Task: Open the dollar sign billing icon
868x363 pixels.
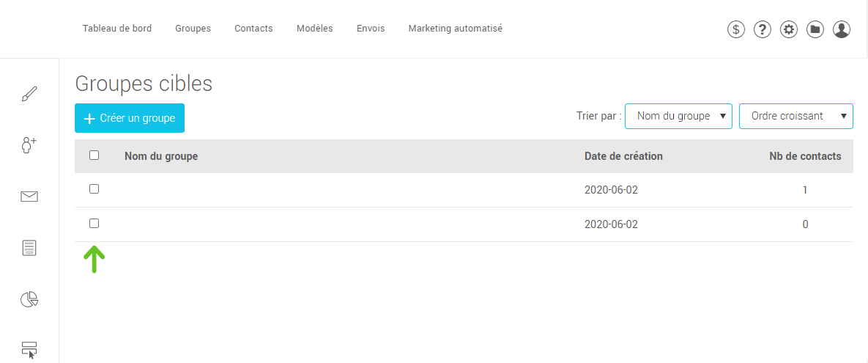Action: (736, 29)
